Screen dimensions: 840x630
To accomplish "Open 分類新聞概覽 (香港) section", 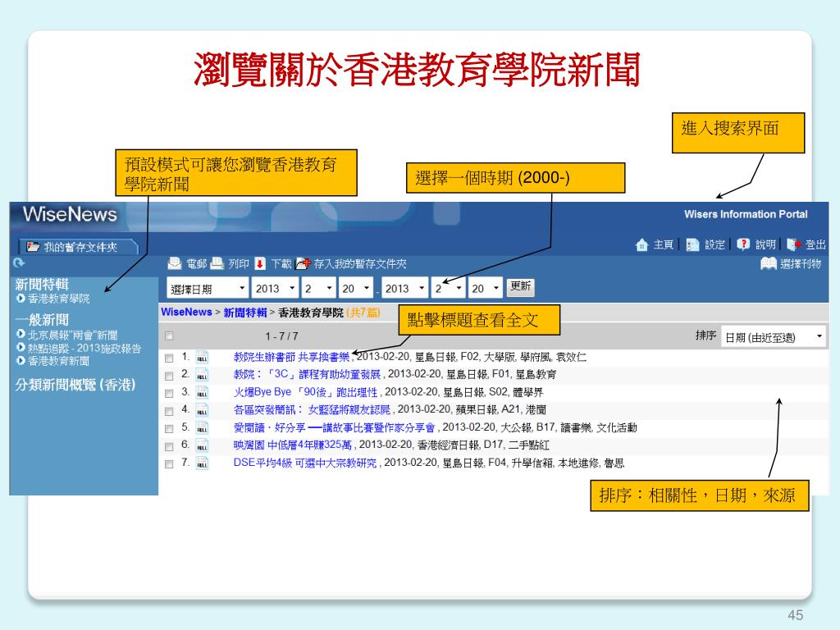I will pos(75,385).
